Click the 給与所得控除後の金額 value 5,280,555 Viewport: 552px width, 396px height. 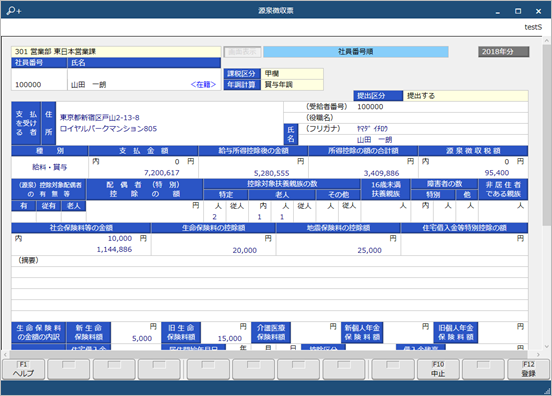271,173
